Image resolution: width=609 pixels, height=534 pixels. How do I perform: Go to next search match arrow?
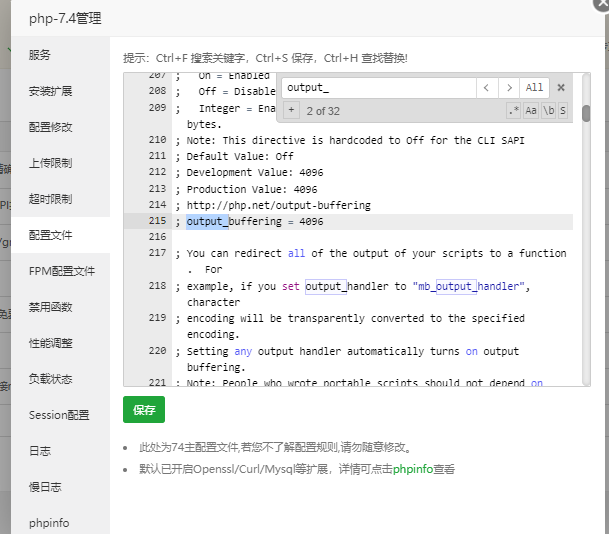pos(510,88)
